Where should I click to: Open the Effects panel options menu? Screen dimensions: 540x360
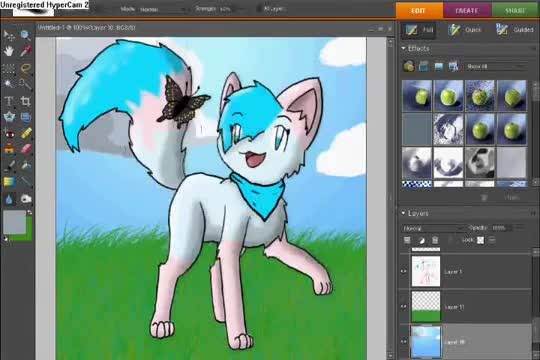534,49
